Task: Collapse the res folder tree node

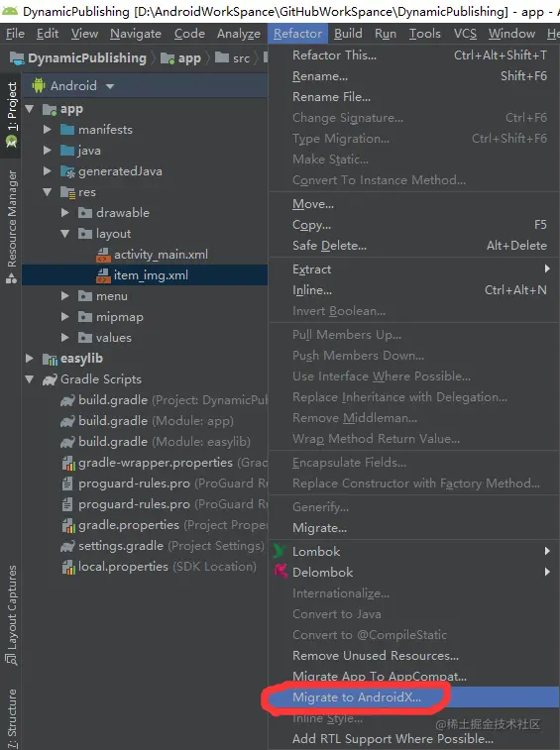Action: coord(47,192)
